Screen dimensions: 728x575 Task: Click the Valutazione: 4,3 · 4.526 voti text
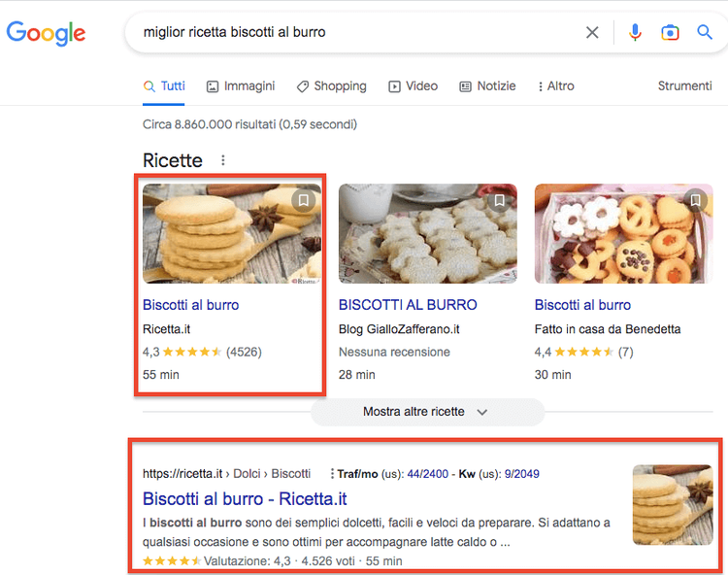tap(279, 561)
